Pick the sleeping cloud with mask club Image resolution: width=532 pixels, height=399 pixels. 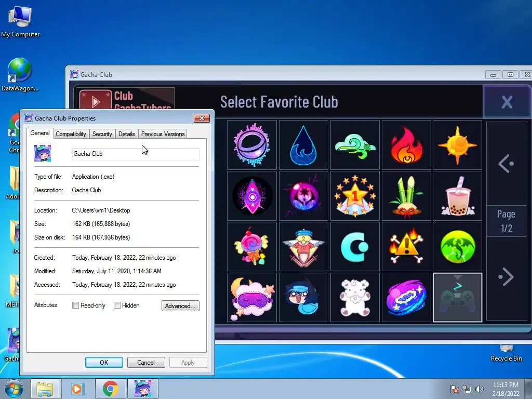point(252,298)
